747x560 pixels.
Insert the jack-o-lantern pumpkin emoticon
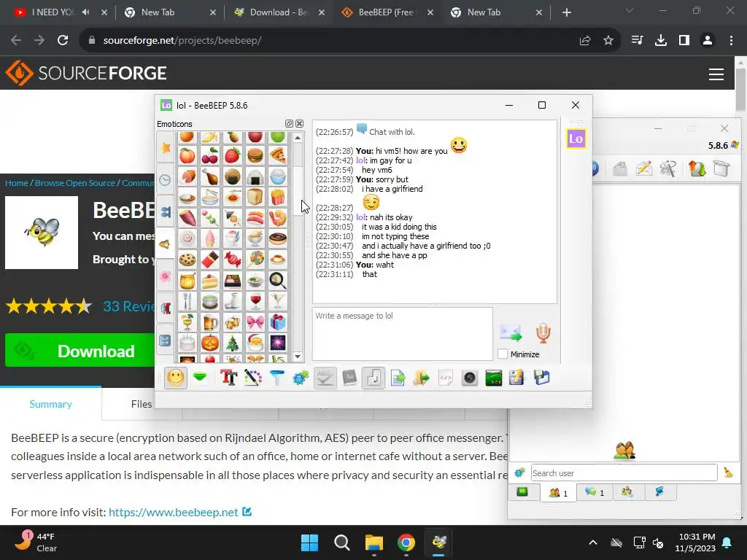[x=209, y=343]
